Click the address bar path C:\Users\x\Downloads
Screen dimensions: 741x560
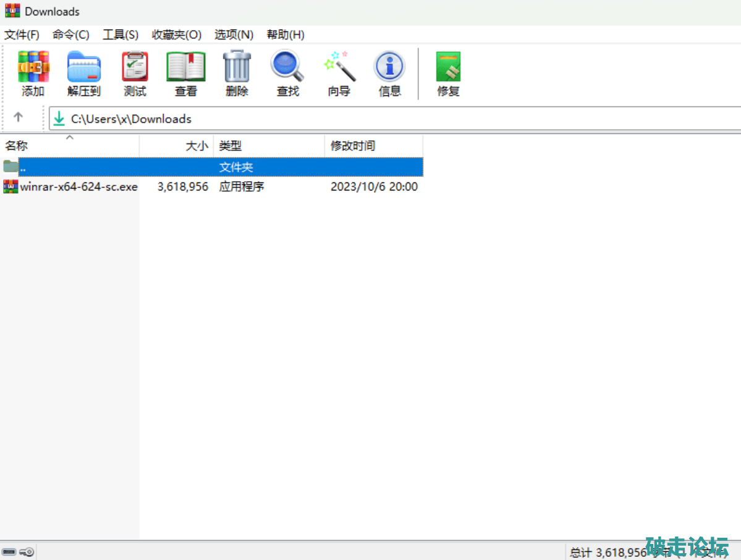pyautogui.click(x=131, y=119)
